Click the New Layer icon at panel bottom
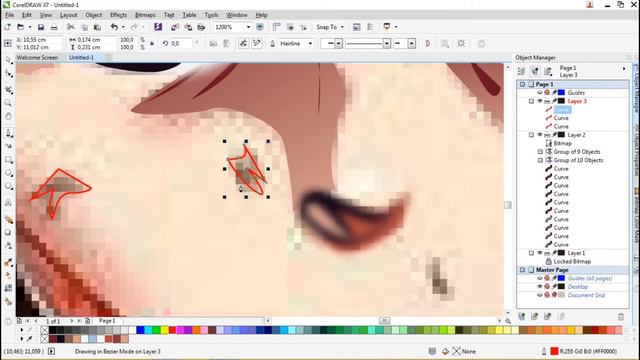The height and width of the screenshot is (360, 640). pos(521,316)
